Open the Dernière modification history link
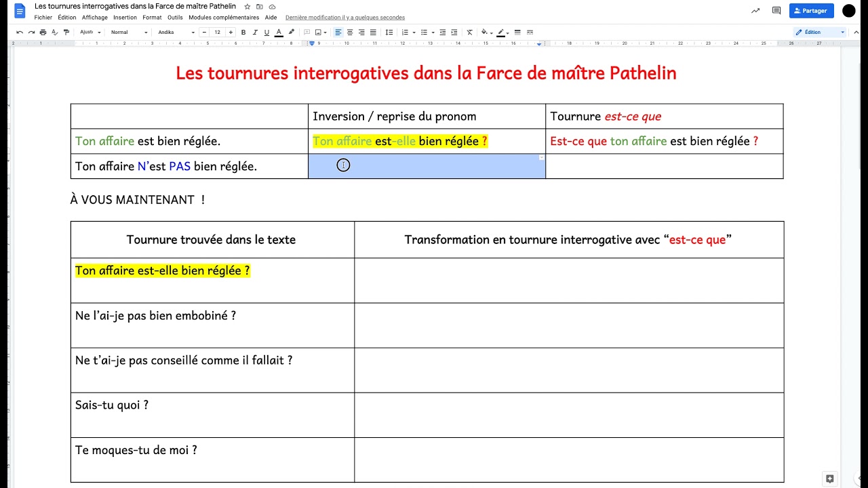This screenshot has width=868, height=488. click(345, 18)
